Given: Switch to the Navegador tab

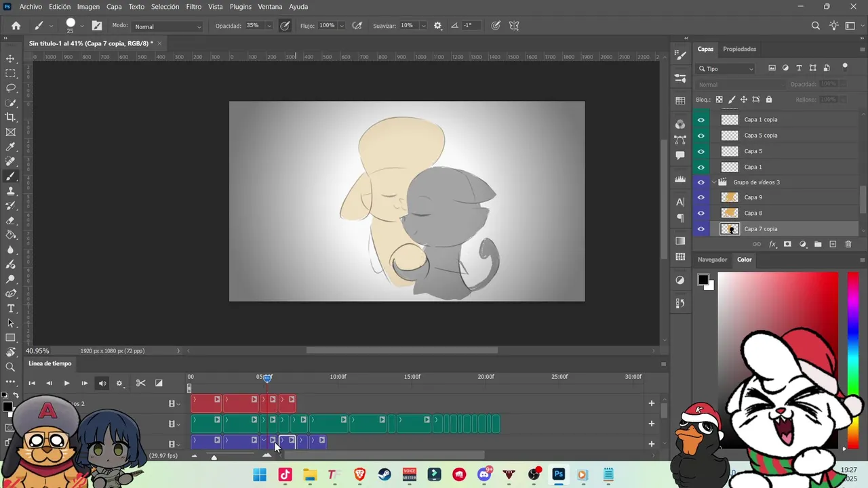Looking at the screenshot, I should coord(712,260).
